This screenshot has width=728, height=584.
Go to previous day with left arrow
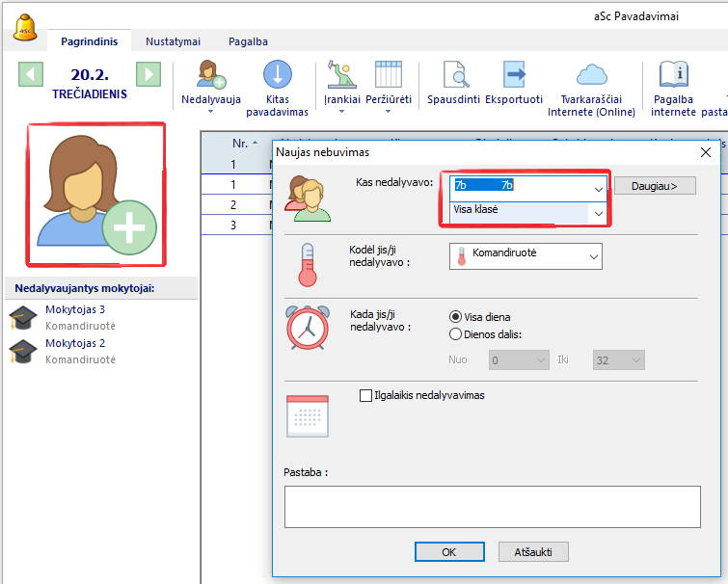31,74
